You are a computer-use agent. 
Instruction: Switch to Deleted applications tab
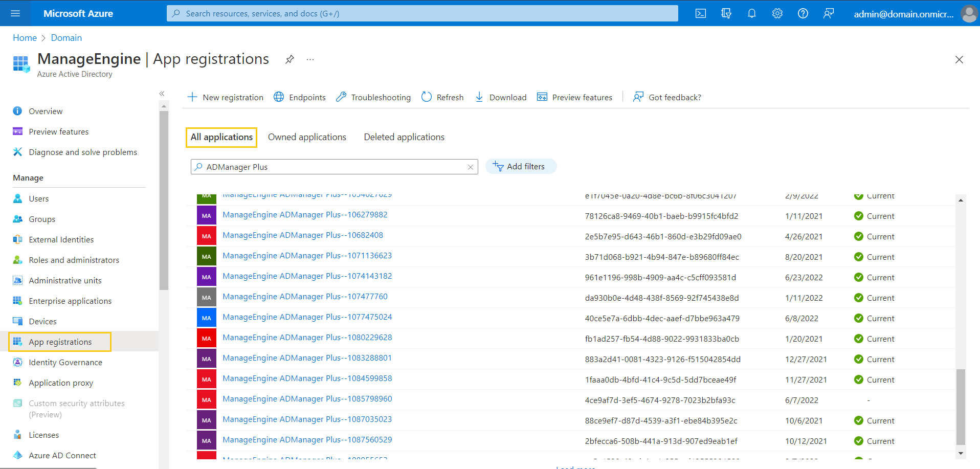click(404, 137)
